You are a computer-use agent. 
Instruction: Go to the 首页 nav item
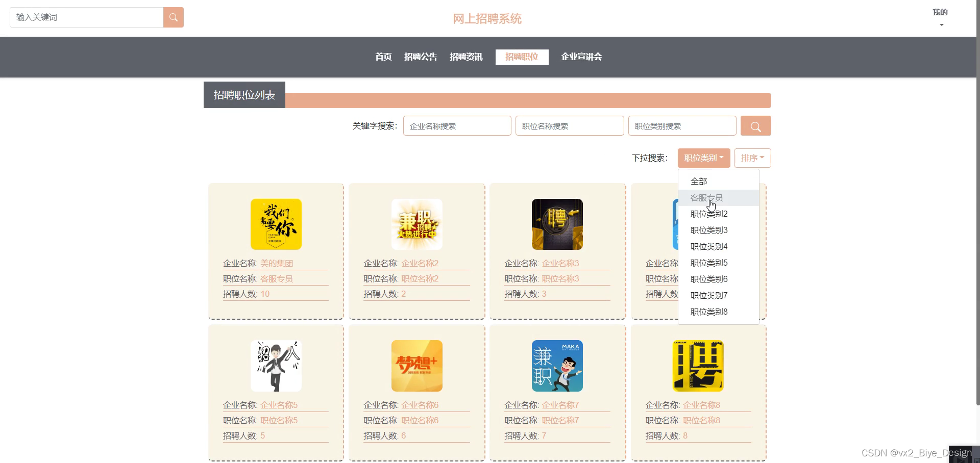(383, 57)
